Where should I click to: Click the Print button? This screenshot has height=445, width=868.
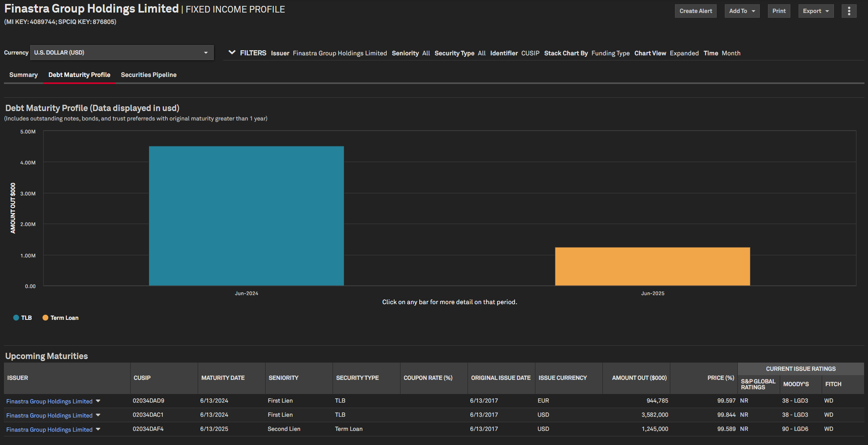(x=779, y=11)
